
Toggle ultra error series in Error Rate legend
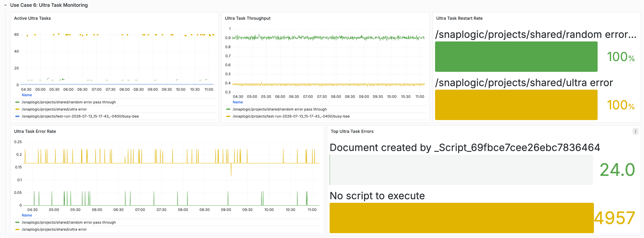54,230
